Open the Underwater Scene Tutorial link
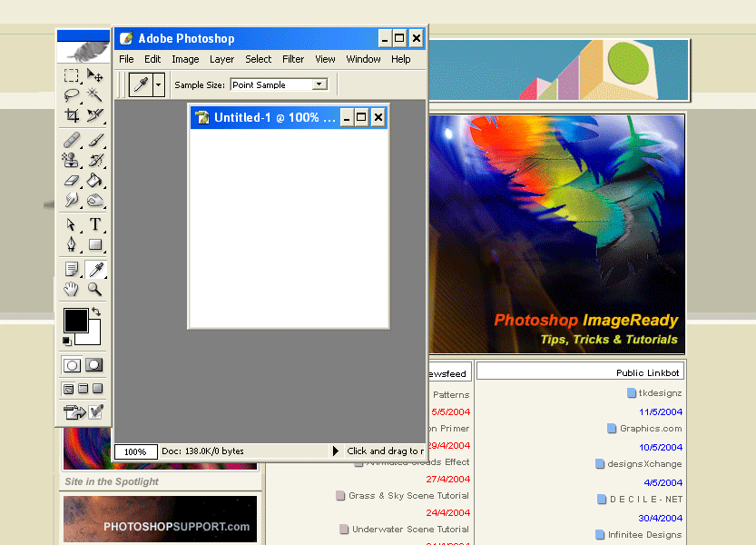 pyautogui.click(x=410, y=529)
